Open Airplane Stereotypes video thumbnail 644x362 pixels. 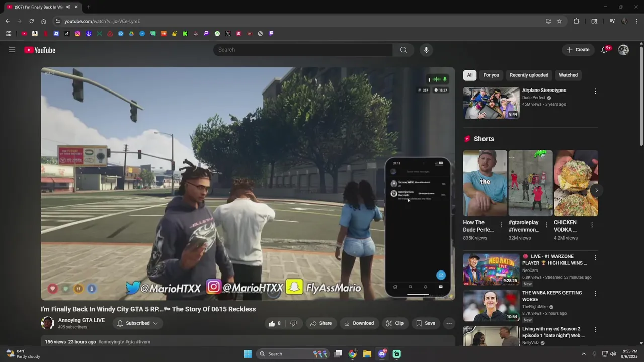tap(491, 103)
